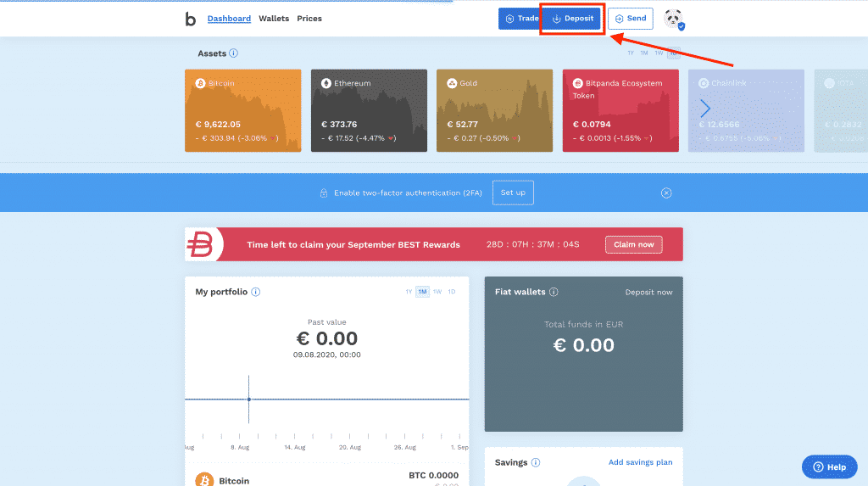Click the Bitpanda logo icon

pos(190,19)
